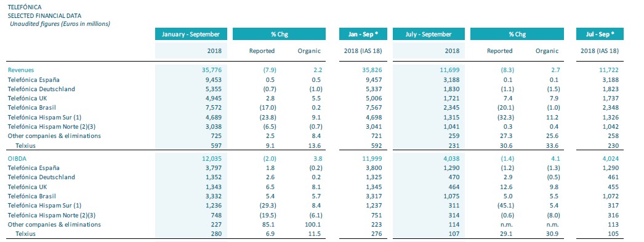Click the 'Jan - Sep *' column header
This screenshot has height=242, width=644.
point(363,34)
